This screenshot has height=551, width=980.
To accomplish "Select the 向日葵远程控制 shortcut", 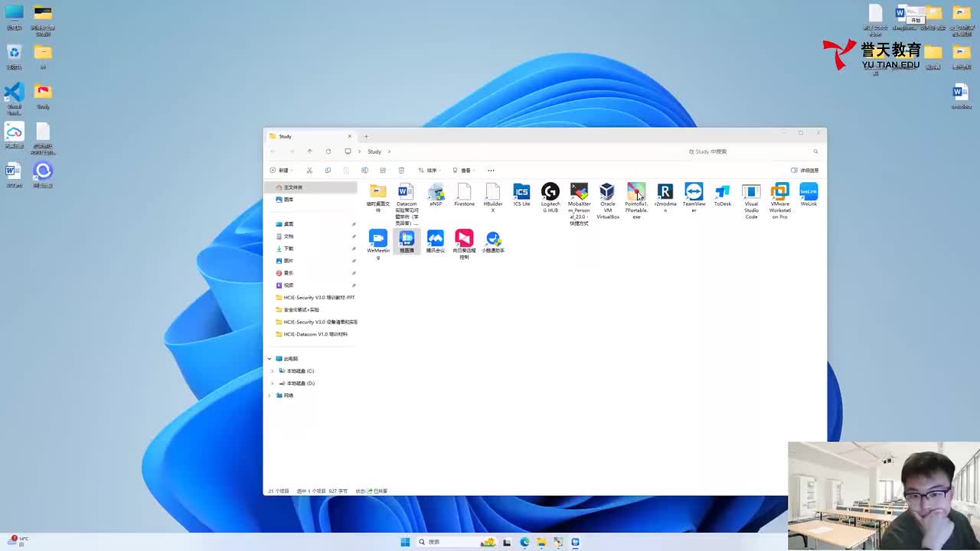I will pyautogui.click(x=464, y=244).
